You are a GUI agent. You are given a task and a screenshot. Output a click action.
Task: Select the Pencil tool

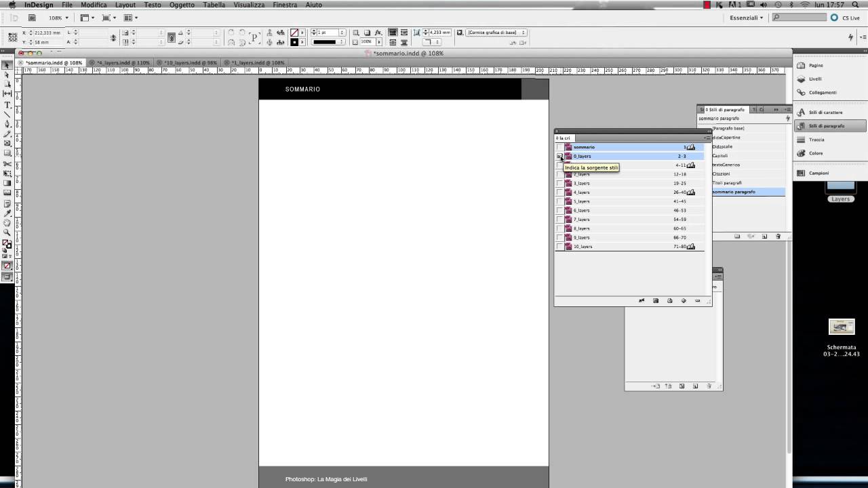tap(7, 134)
